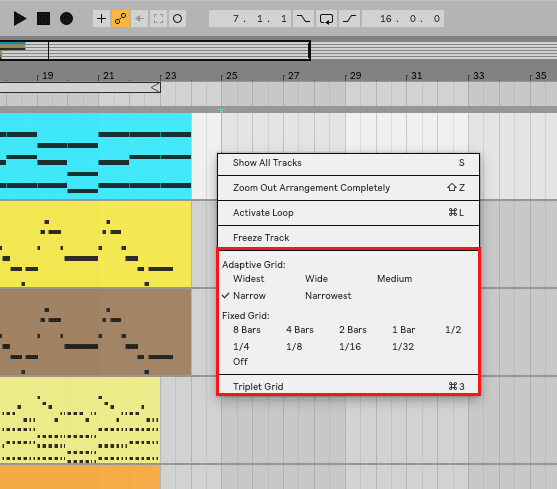Click the Session Record circle icon
Screen dimensions: 557x489
(177, 18)
